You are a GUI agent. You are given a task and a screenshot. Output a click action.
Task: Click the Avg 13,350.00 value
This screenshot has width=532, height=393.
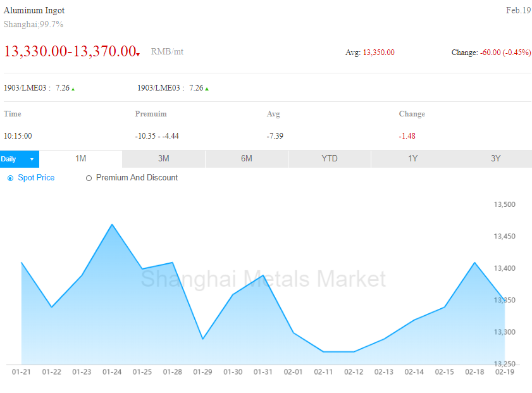tap(378, 53)
